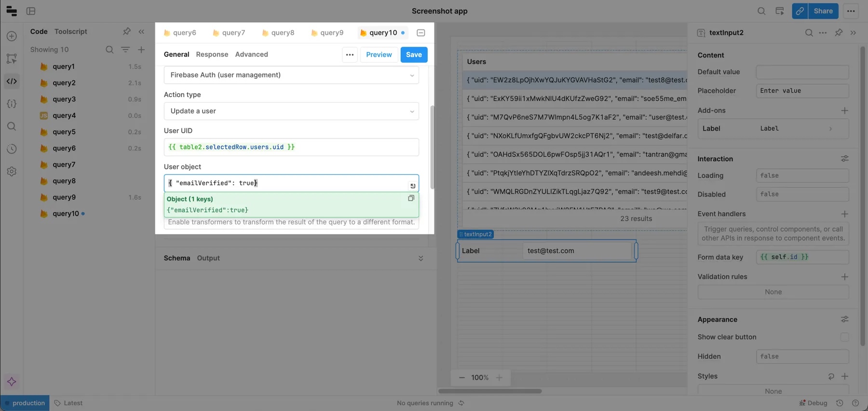Click the User UID input field
The height and width of the screenshot is (411, 868).
pos(291,147)
